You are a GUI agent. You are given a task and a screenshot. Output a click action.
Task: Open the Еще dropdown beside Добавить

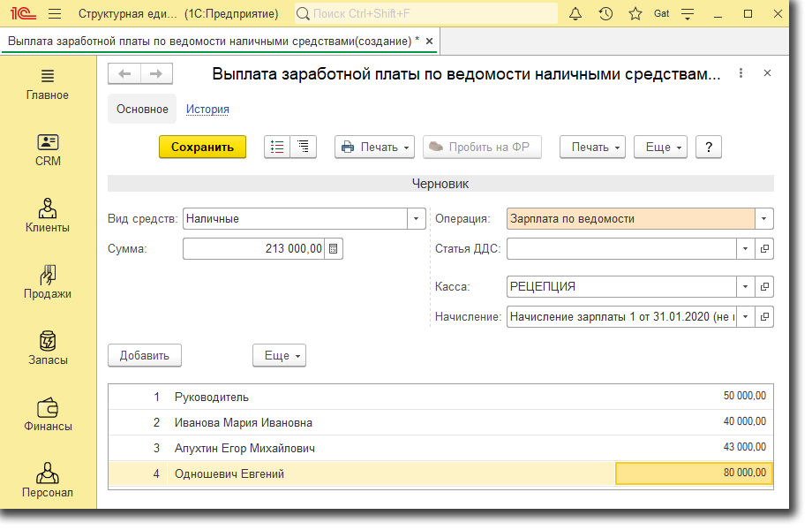click(x=280, y=355)
